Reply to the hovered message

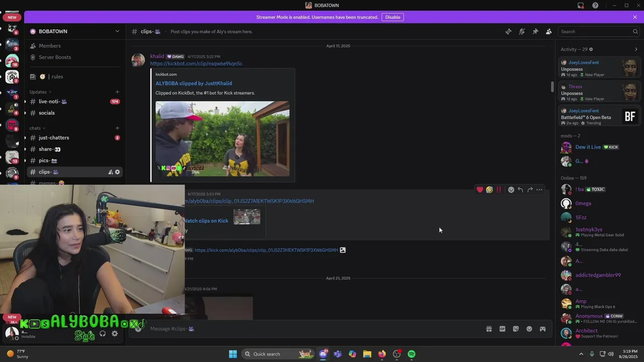(x=520, y=190)
